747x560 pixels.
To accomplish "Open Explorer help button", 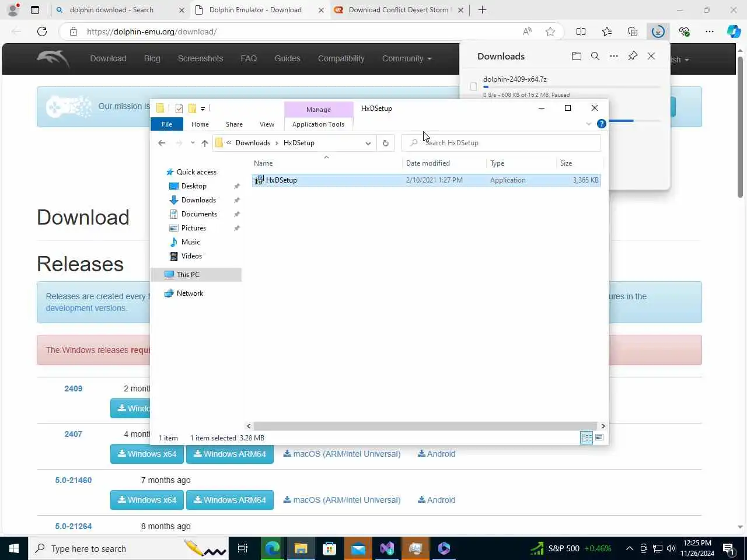I will [x=602, y=124].
